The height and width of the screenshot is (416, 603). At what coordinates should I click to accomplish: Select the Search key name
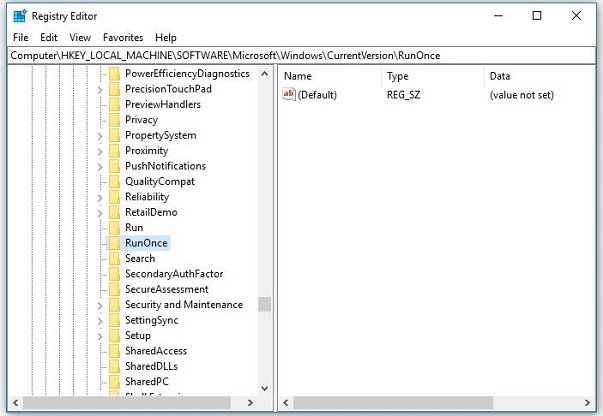point(140,258)
